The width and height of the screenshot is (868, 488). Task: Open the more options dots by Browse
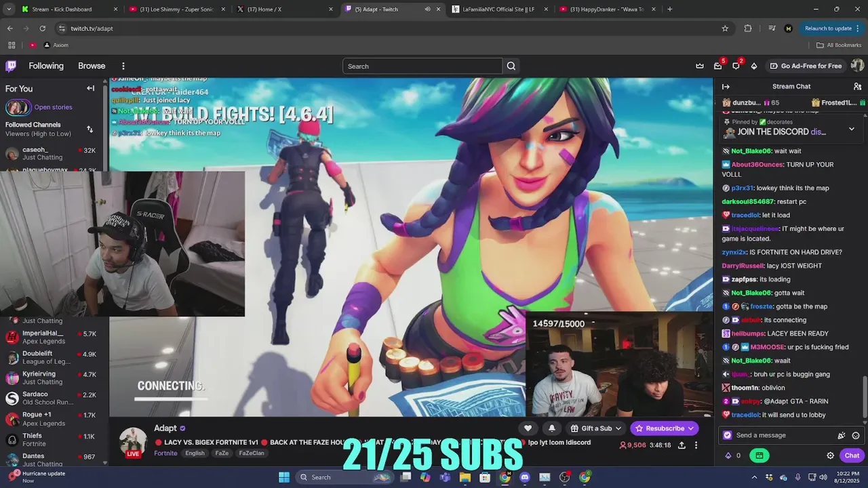coord(123,66)
